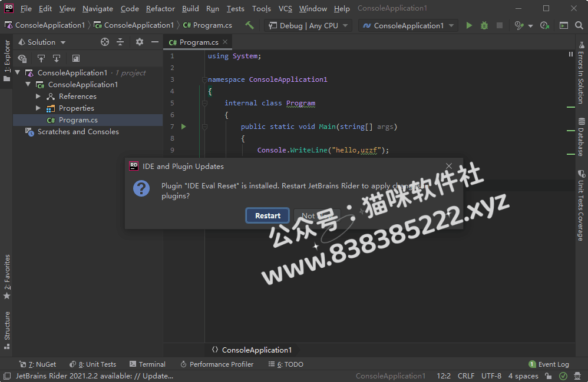
Task: Open the coverage icon's dropdown arrow
Action: [x=530, y=26]
